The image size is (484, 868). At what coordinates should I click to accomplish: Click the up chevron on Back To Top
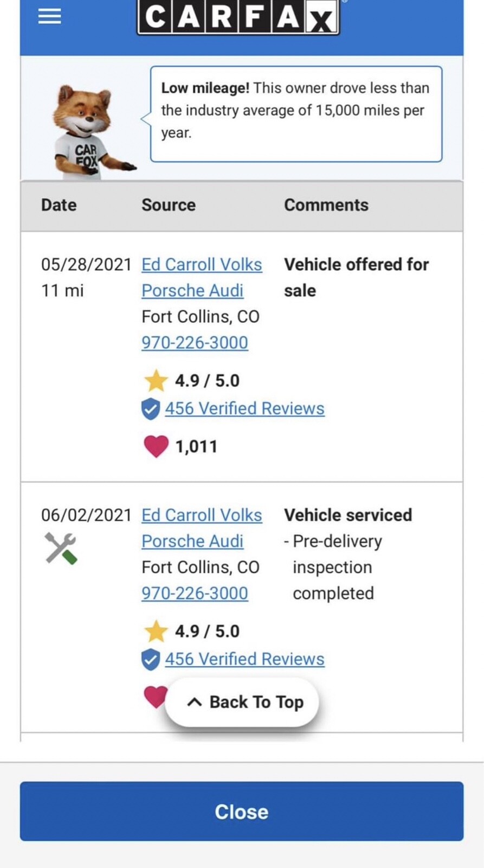(x=195, y=702)
